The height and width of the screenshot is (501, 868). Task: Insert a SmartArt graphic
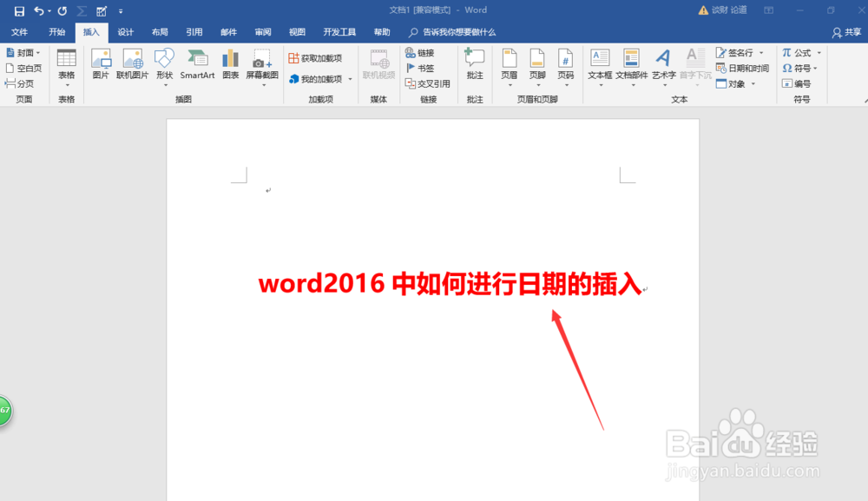pos(197,64)
